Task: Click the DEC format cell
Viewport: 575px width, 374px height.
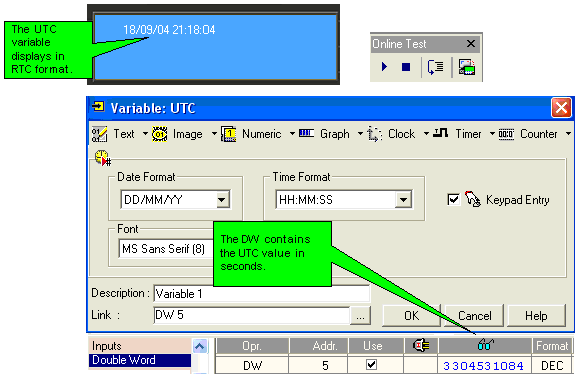Action: [552, 366]
